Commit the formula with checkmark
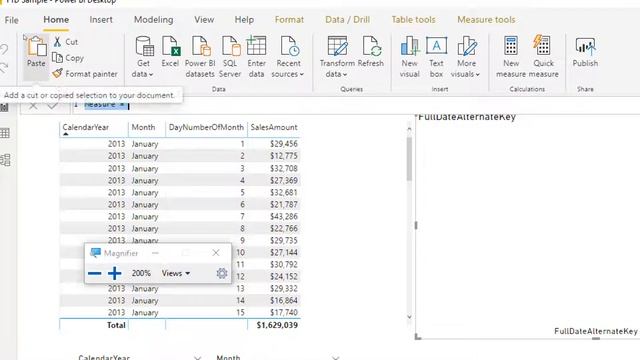Viewport: 640px width, 360px height. coord(52,106)
